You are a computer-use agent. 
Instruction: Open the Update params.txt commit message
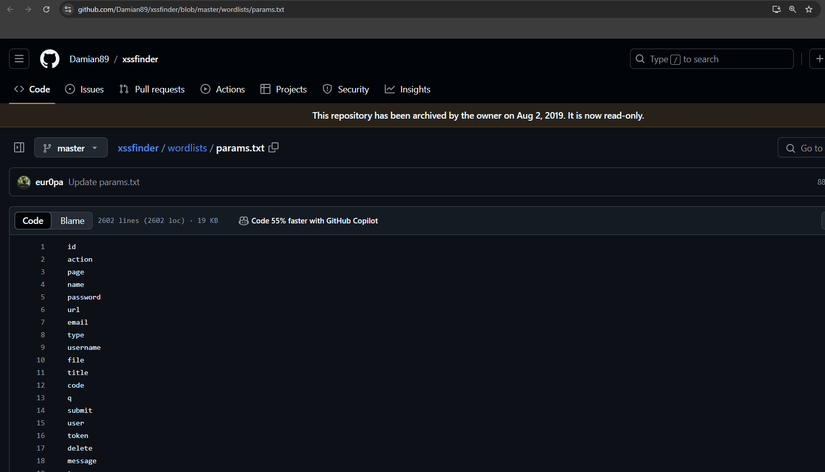click(x=104, y=182)
